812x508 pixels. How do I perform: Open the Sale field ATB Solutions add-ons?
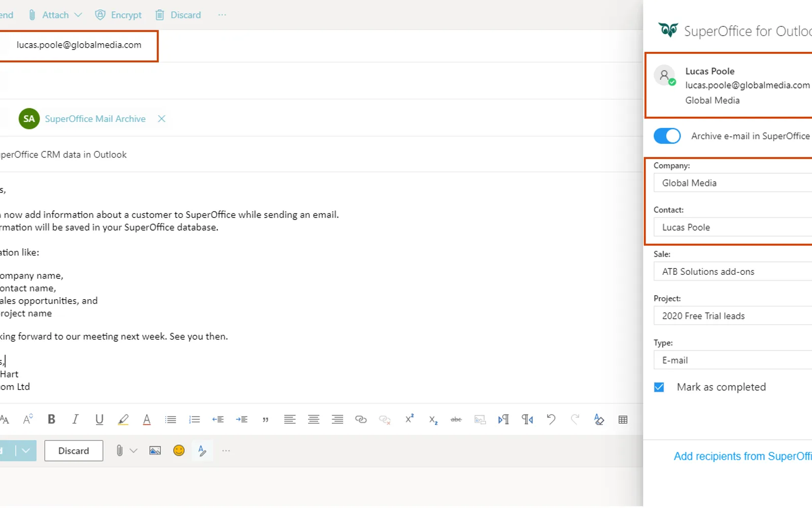[x=733, y=272]
